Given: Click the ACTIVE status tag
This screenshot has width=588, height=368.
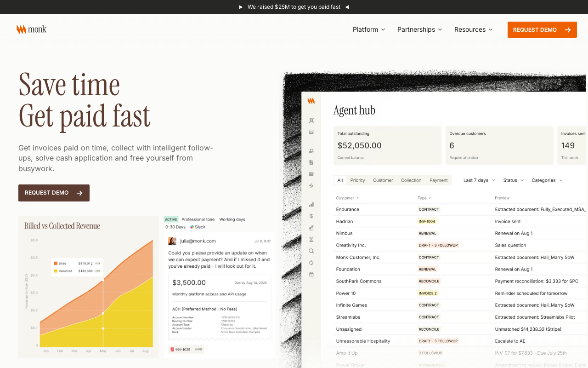Looking at the screenshot, I should pos(171,219).
